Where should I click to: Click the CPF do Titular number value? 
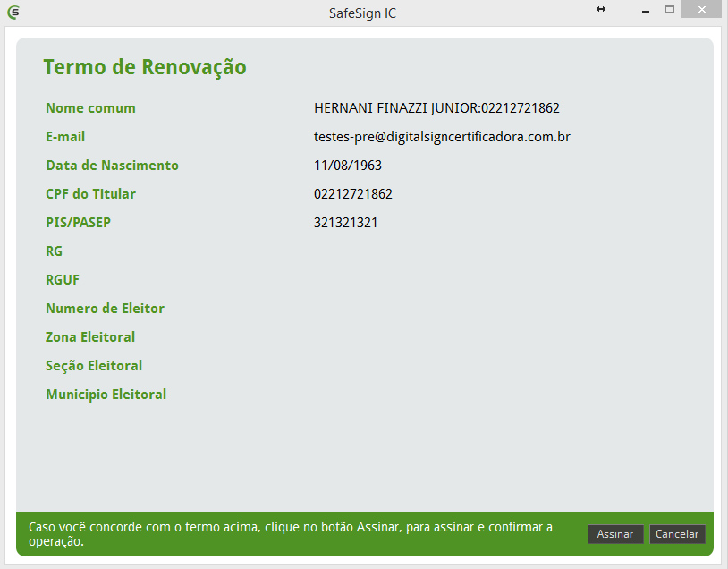tap(352, 194)
